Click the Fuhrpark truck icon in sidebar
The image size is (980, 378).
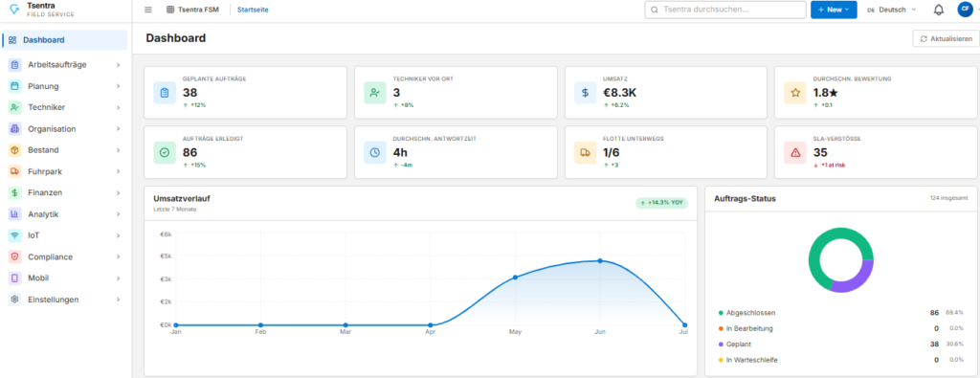[x=15, y=171]
